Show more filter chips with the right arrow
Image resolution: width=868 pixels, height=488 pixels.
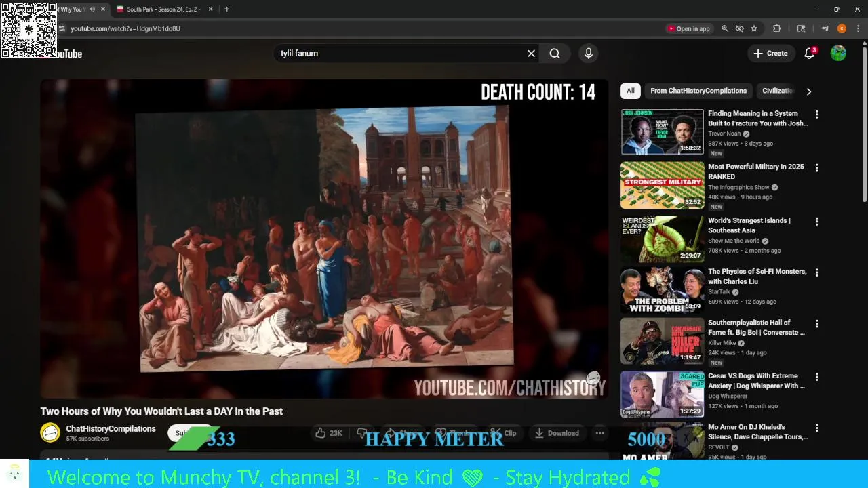[808, 91]
